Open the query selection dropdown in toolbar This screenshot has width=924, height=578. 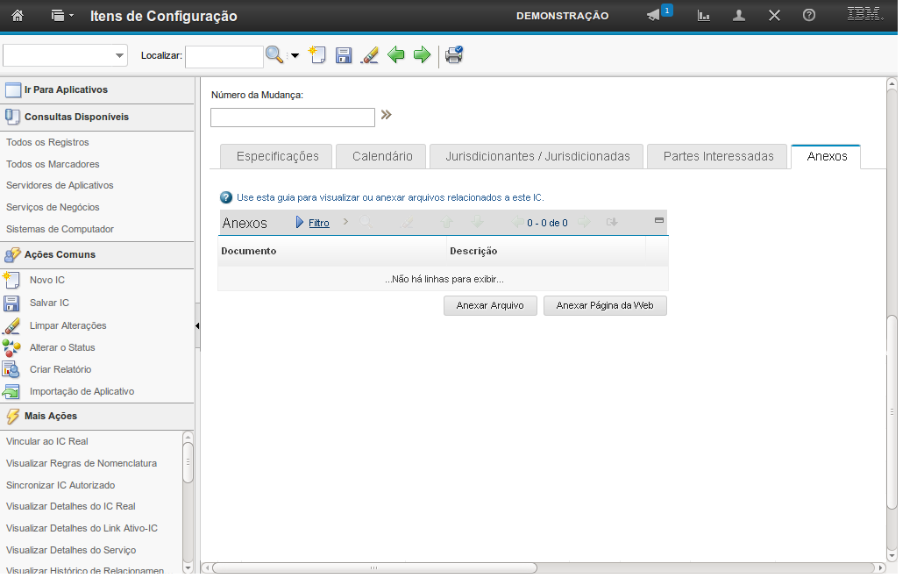pyautogui.click(x=119, y=56)
